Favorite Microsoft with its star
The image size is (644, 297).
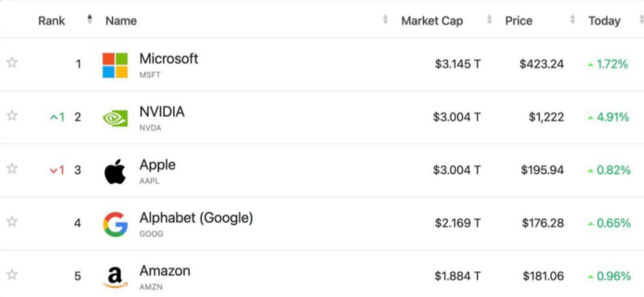[x=12, y=63]
